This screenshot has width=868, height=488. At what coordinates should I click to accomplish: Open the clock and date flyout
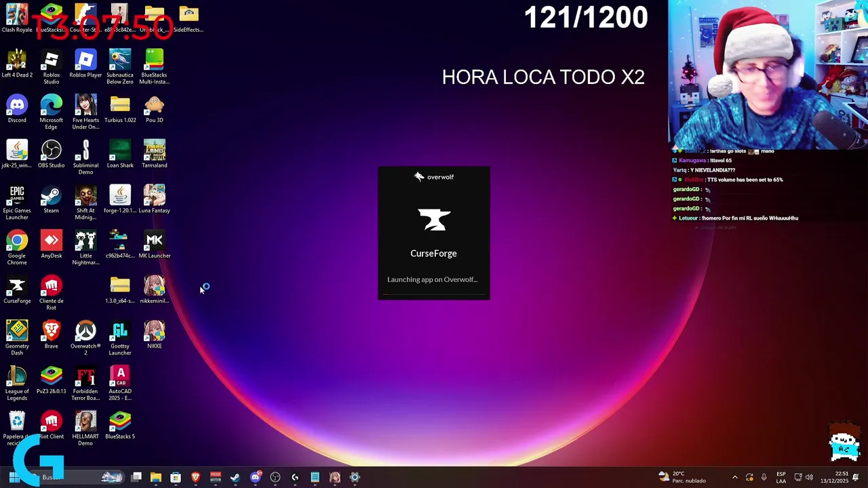(834, 477)
